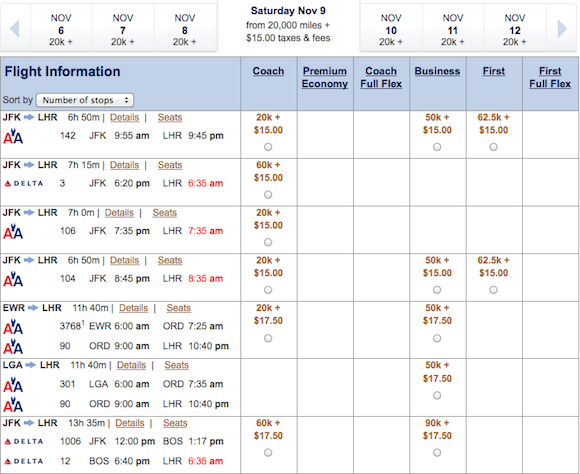The height and width of the screenshot is (474, 580).
Task: Open the Sort by Number of stops dropdown
Action: (x=85, y=100)
